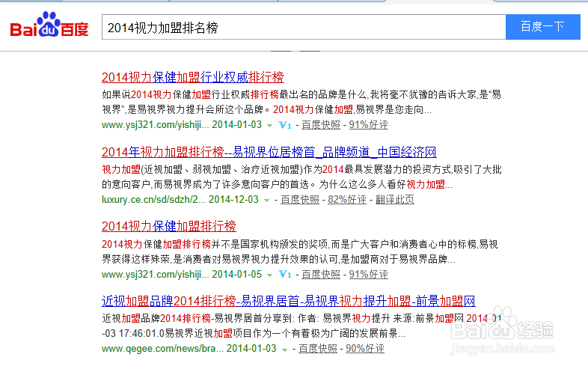Click the 82%好评 rating link
588x369 pixels.
(x=347, y=199)
